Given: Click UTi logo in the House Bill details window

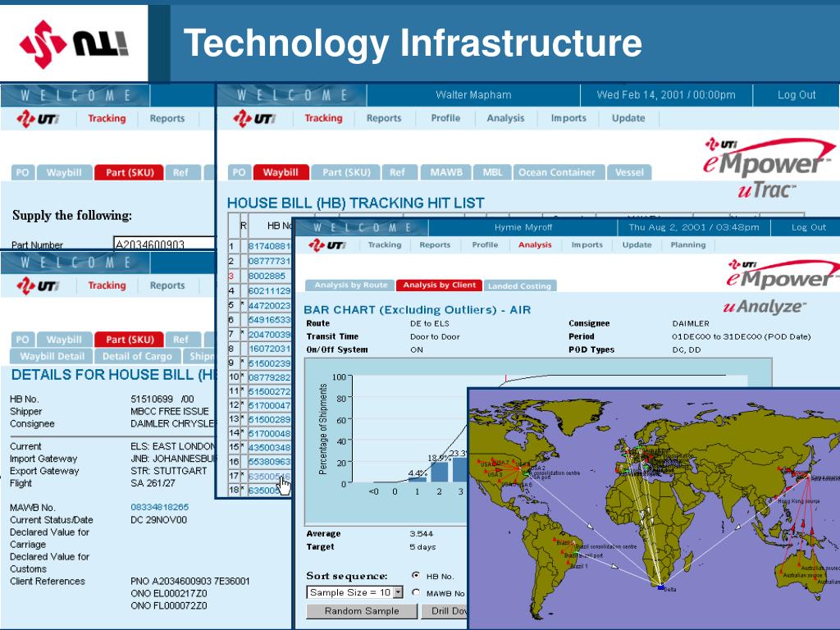Looking at the screenshot, I should (38, 285).
